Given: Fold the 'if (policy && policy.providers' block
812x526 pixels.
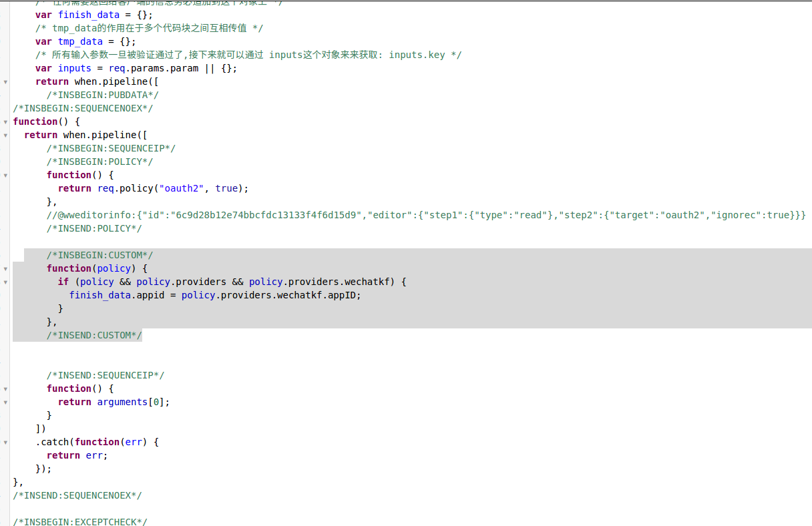Looking at the screenshot, I should click(x=5, y=282).
